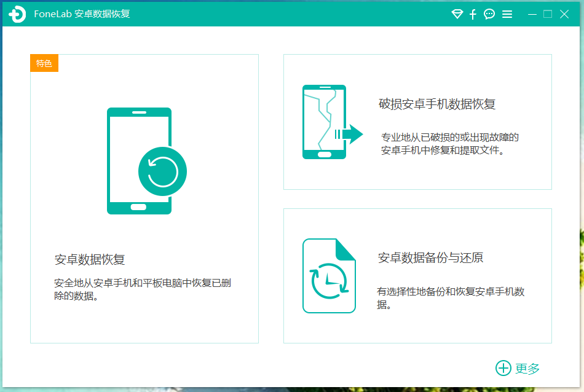Click the backup file clock icon
The height and width of the screenshot is (392, 584).
tap(329, 275)
